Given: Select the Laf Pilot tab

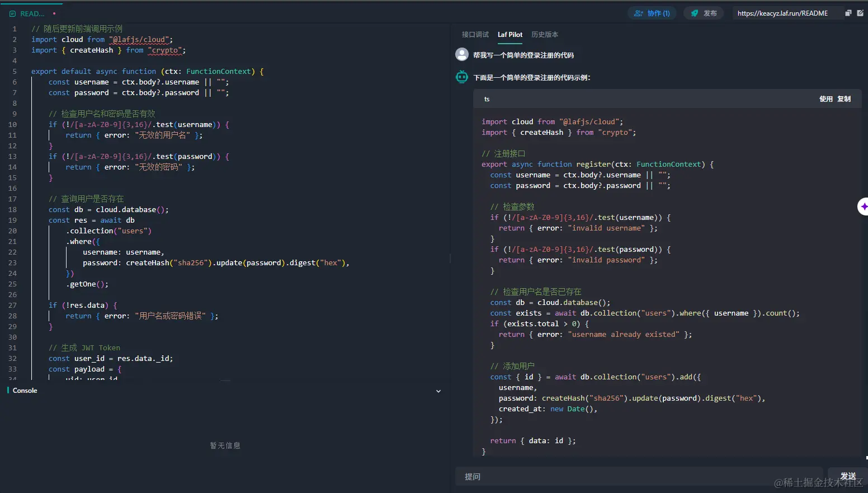Looking at the screenshot, I should tap(510, 35).
